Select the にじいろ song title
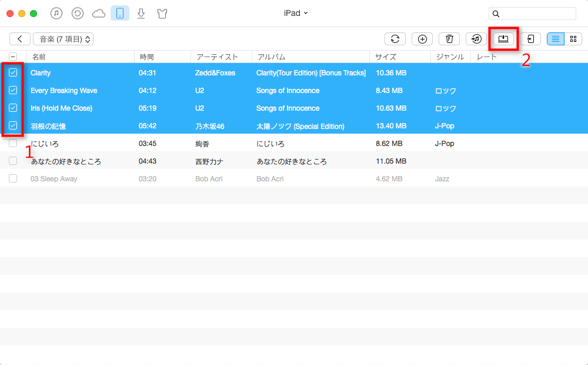Screen dimensions: 588x365 point(45,144)
